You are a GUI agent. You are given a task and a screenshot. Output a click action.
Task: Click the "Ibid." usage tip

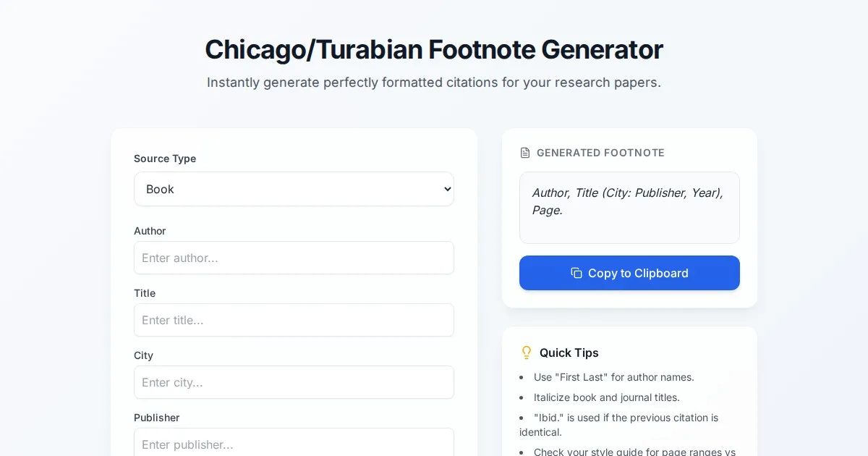point(625,418)
